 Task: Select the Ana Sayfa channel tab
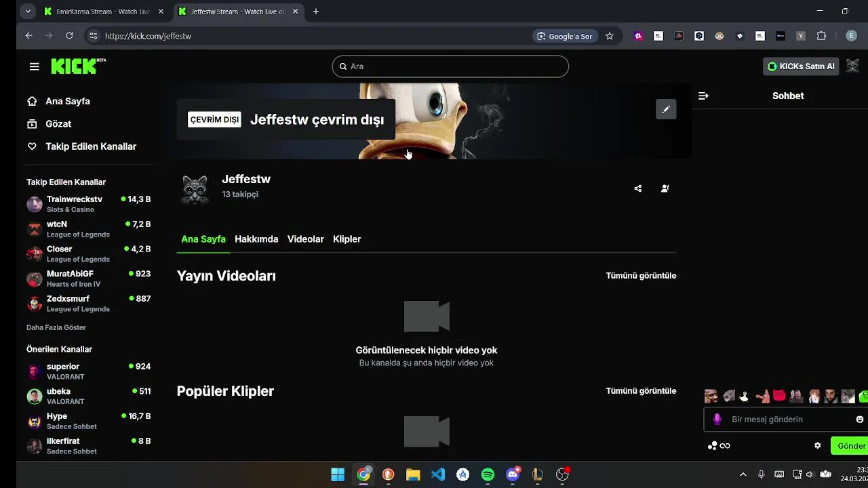(203, 239)
